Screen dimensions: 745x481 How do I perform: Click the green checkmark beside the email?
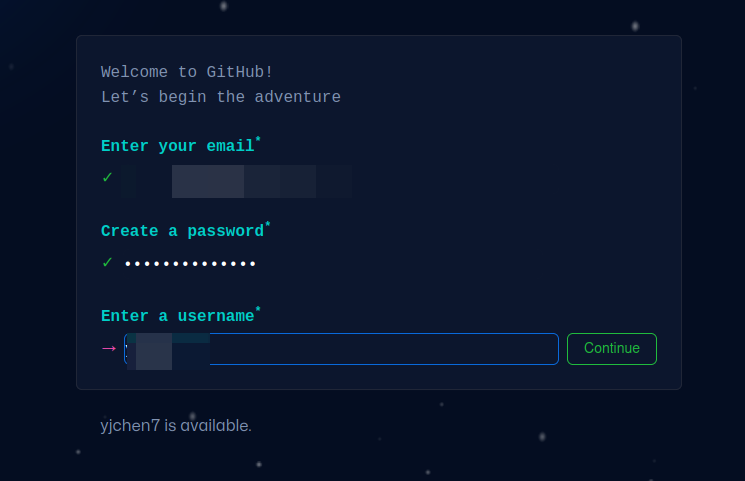107,177
